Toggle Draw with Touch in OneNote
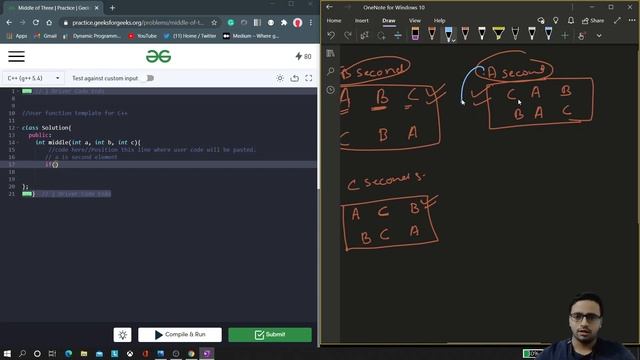The width and height of the screenshot is (640, 360). (582, 36)
